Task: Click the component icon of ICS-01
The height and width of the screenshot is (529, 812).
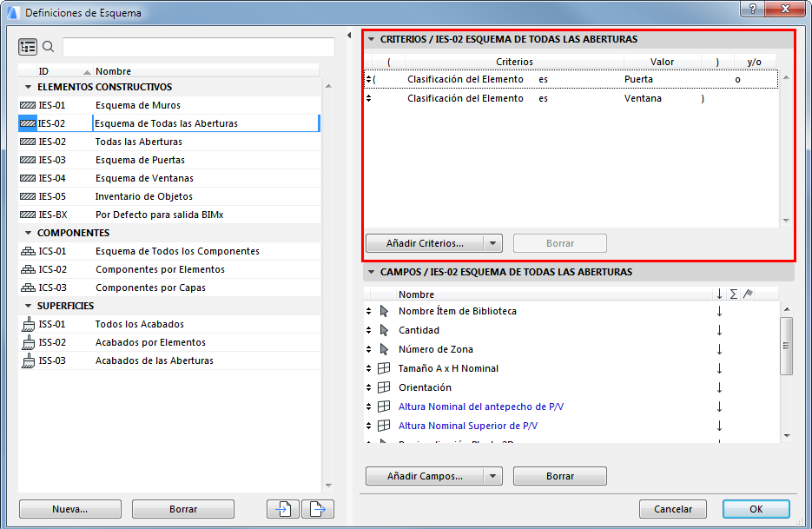Action: (28, 251)
